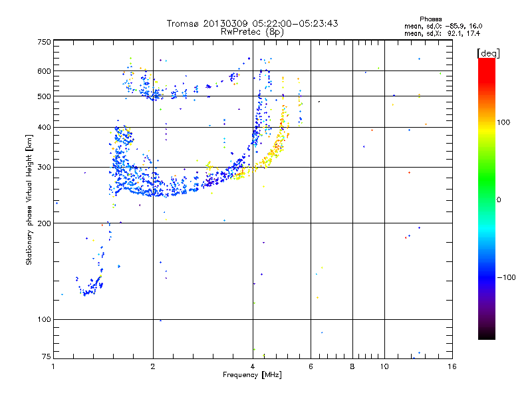Image resolution: width=532 pixels, height=399 pixels.
Task: Click the Stationary phase Virtual Height [km] axis title
Action: coord(29,199)
